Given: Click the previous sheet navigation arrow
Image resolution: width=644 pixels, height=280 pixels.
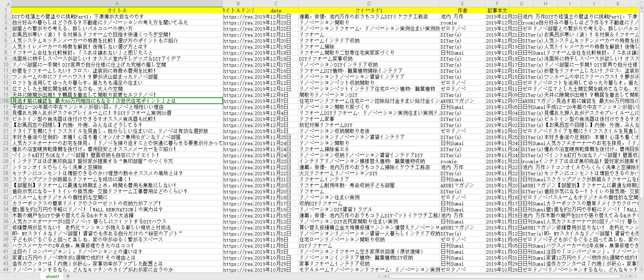Looking at the screenshot, I should click(15, 276).
